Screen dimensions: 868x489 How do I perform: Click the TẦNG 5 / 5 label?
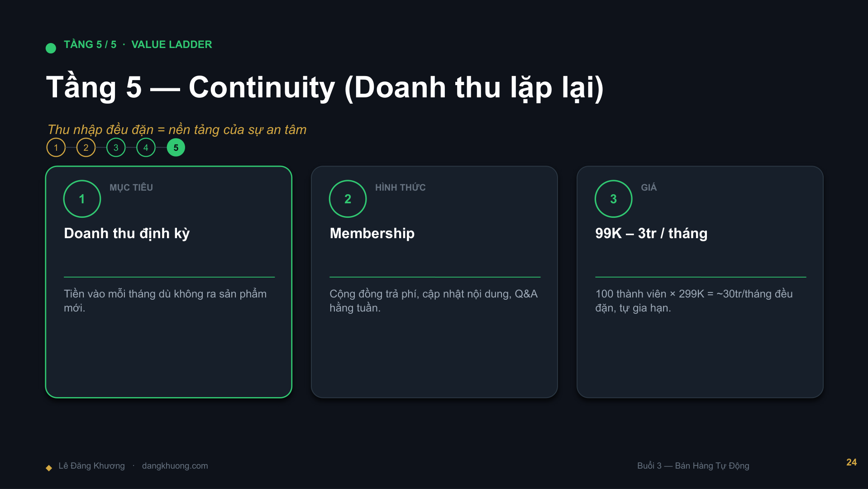coord(90,44)
